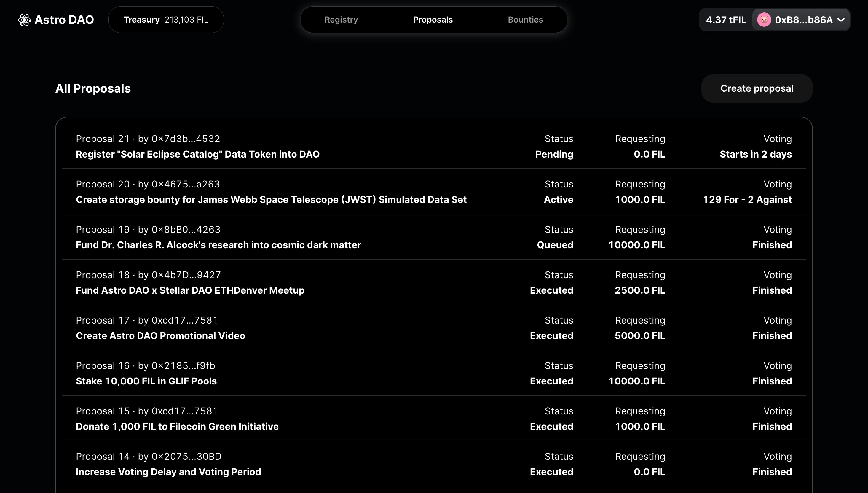Click the 4.37 tFIL balance
Screen dimensions: 868x493
click(x=726, y=20)
